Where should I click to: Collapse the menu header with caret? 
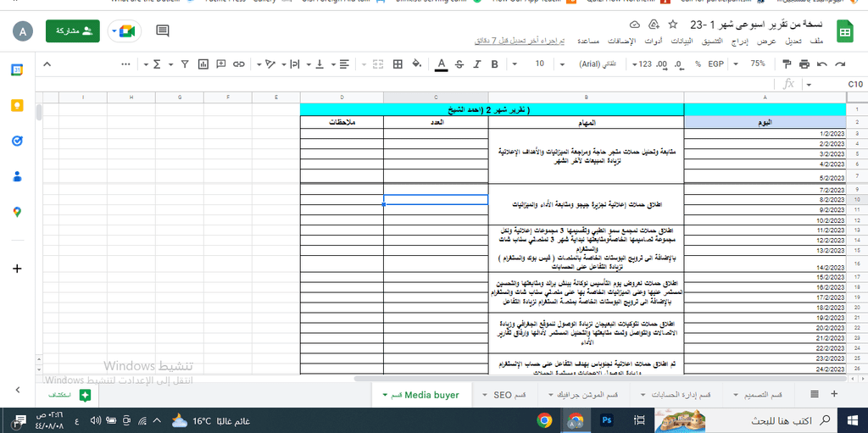pyautogui.click(x=47, y=64)
